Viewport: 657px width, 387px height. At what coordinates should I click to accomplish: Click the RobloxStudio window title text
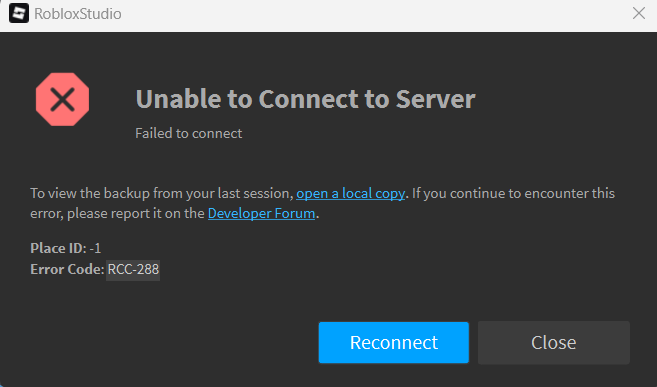point(78,14)
